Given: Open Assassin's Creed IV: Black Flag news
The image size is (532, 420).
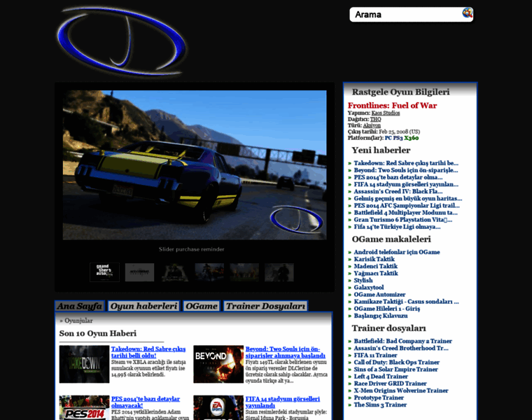Looking at the screenshot, I should click(398, 191).
